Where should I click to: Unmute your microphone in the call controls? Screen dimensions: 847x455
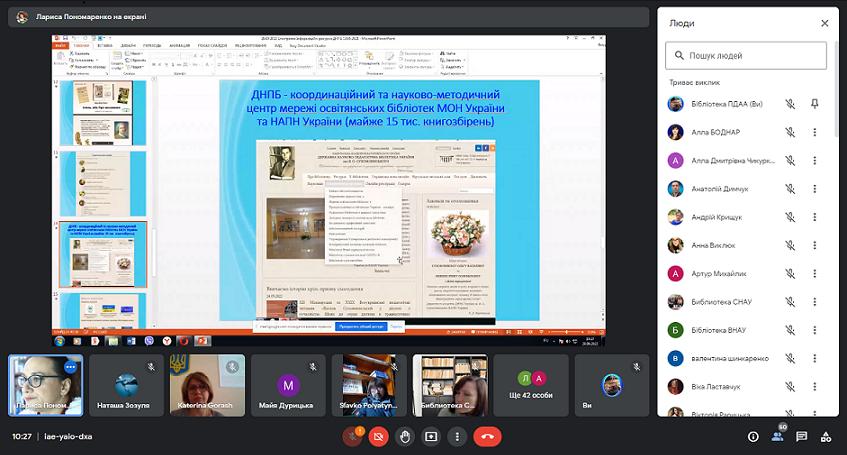coord(352,437)
